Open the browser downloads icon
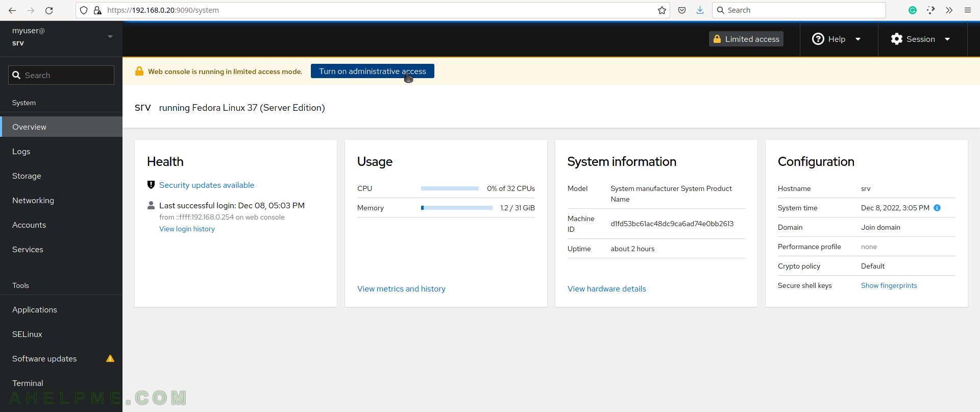This screenshot has height=412, width=980. tap(700, 10)
